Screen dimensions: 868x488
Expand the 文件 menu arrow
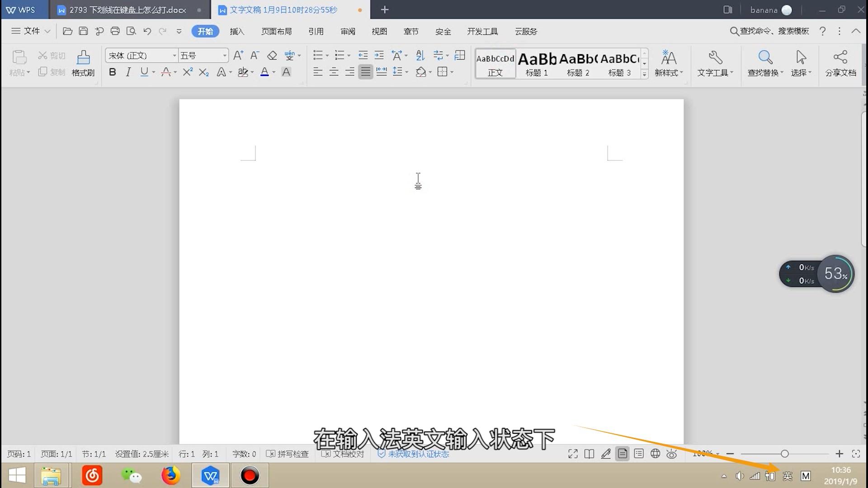click(47, 31)
